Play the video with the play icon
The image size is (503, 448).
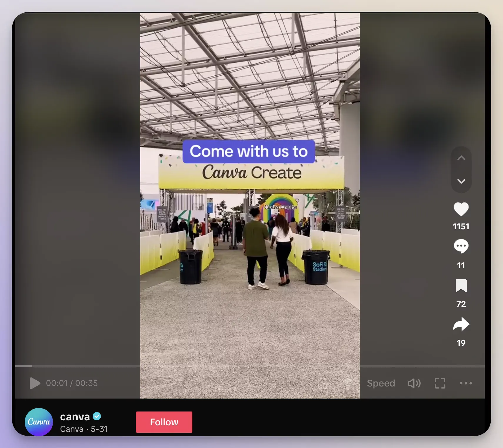35,383
